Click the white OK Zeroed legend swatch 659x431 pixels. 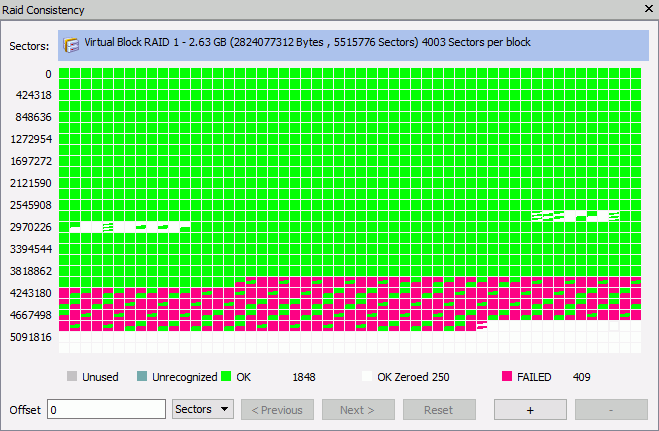pos(367,377)
